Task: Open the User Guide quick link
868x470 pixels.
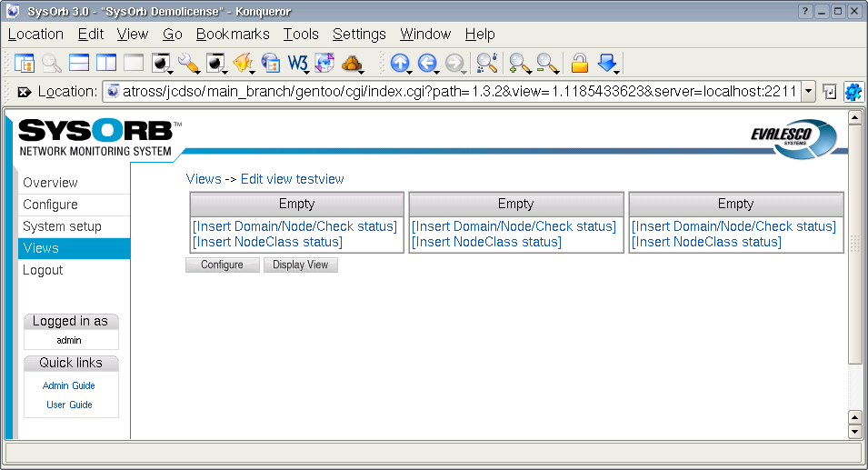Action: click(69, 405)
